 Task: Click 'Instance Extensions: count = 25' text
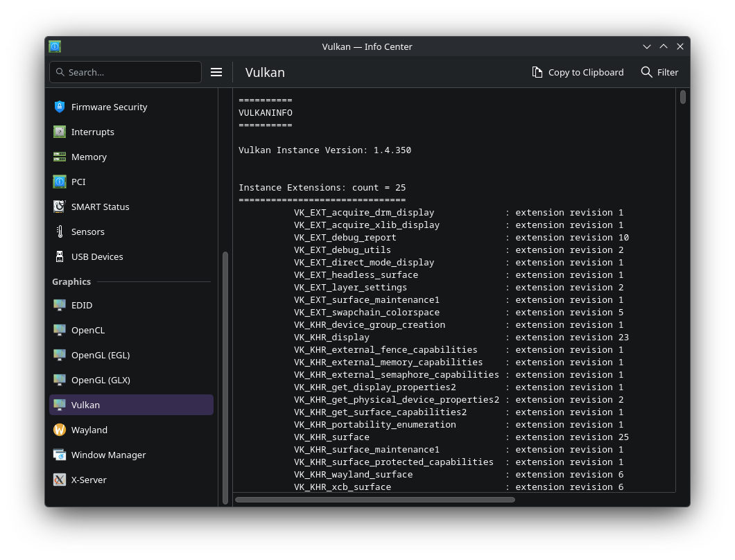pos(322,187)
